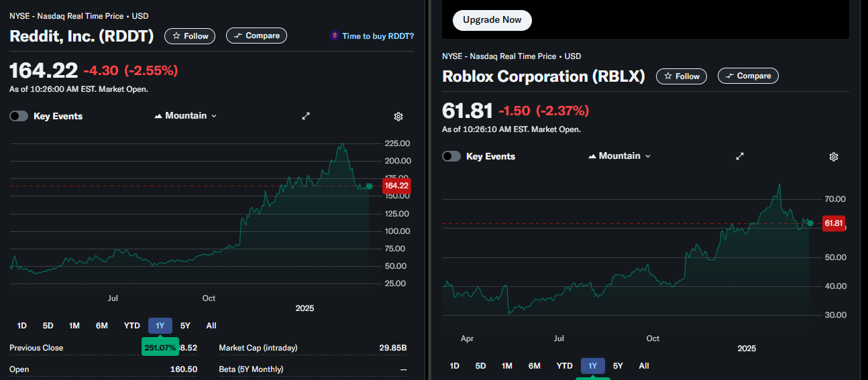
Task: Open the RBLX chart settings gear
Action: coord(834,157)
